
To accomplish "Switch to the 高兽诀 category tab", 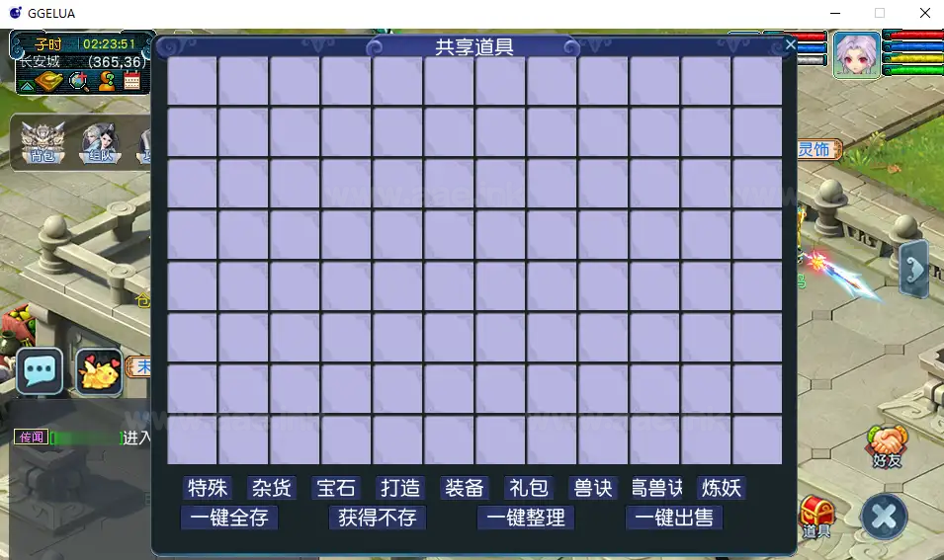I will coord(656,488).
